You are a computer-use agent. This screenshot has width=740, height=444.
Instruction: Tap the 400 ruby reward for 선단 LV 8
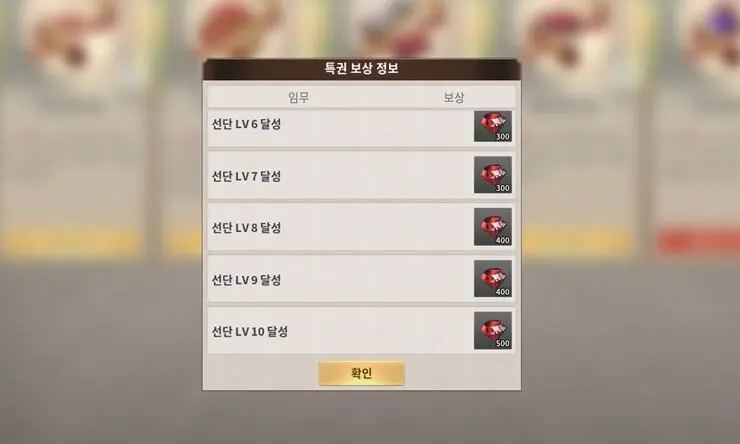click(493, 226)
